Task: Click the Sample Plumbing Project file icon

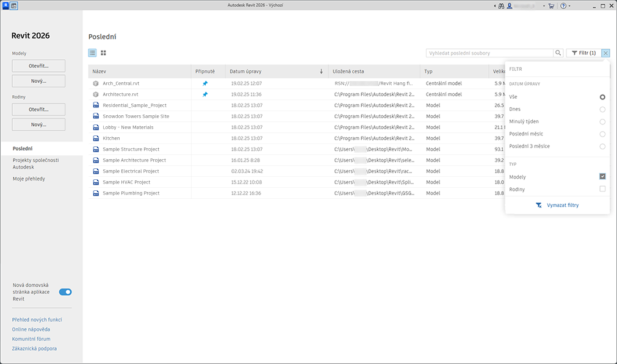Action: click(96, 193)
